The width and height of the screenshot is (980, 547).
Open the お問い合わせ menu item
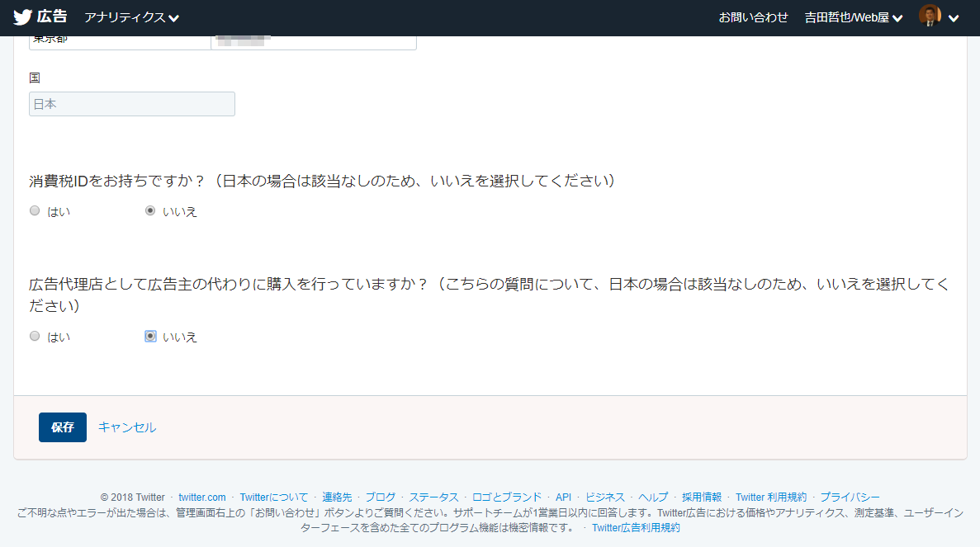tap(753, 17)
